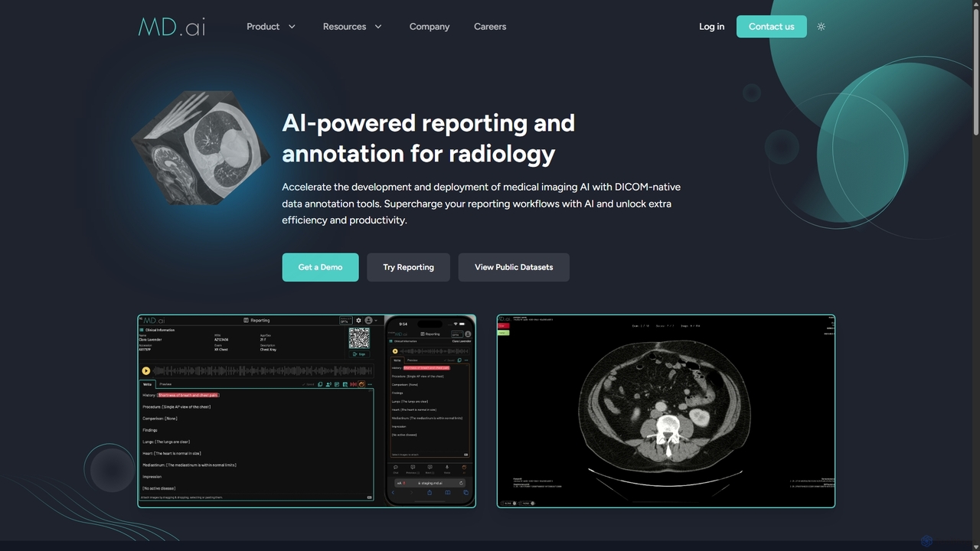Open the CT scan annotation viewer screenshot
The width and height of the screenshot is (980, 551).
click(x=666, y=411)
